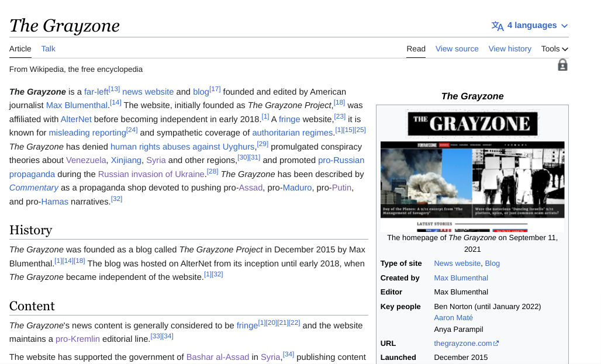Jump to citation 17
The height and width of the screenshot is (364, 601).
click(215, 89)
